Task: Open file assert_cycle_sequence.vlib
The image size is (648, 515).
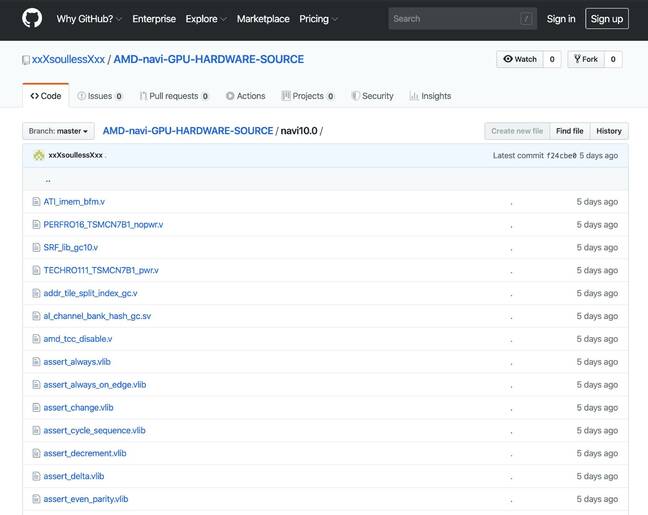Action: 94,430
